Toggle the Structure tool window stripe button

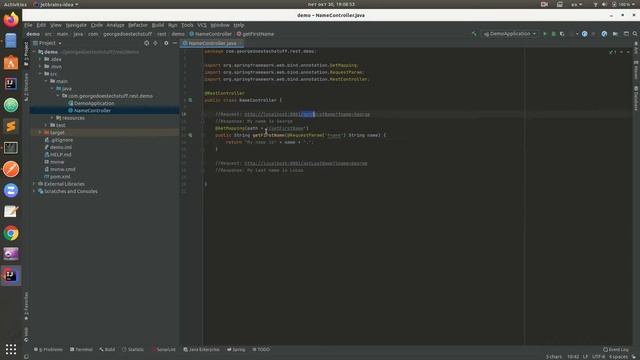pos(26,87)
